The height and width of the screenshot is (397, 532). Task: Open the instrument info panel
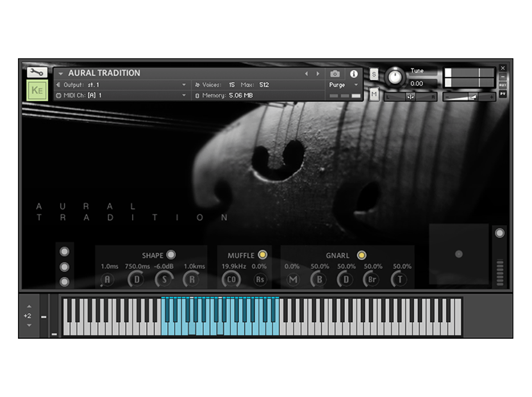[354, 74]
